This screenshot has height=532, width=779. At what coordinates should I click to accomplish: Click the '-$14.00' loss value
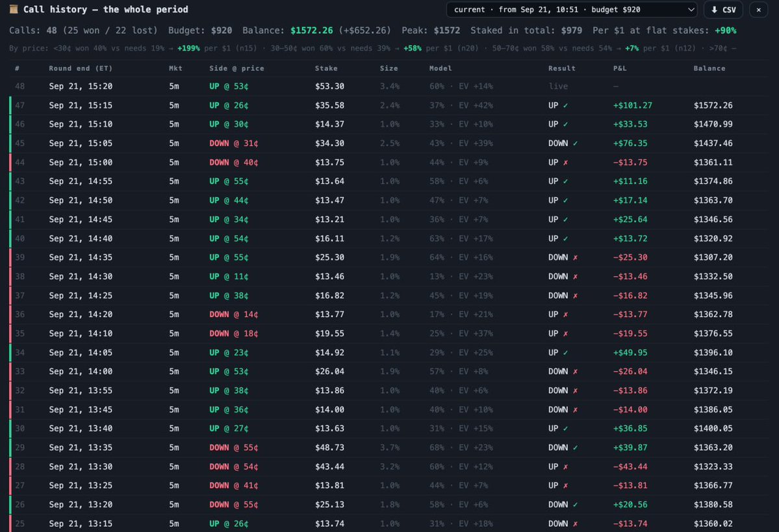tap(630, 410)
